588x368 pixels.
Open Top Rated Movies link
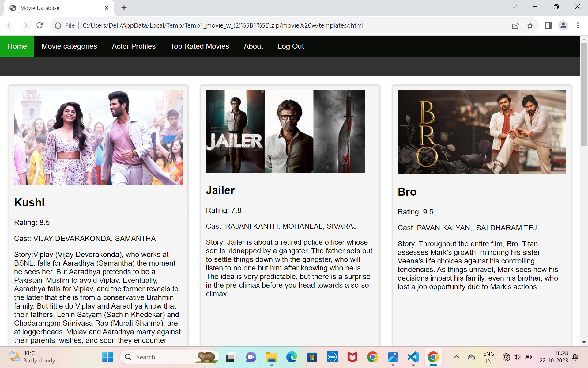[x=200, y=46]
